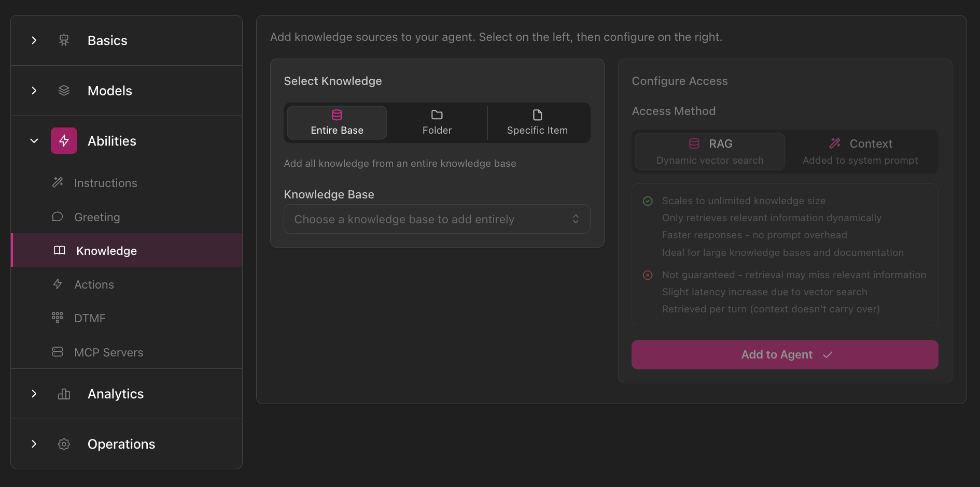
Task: Select the Context access method
Action: [861, 151]
